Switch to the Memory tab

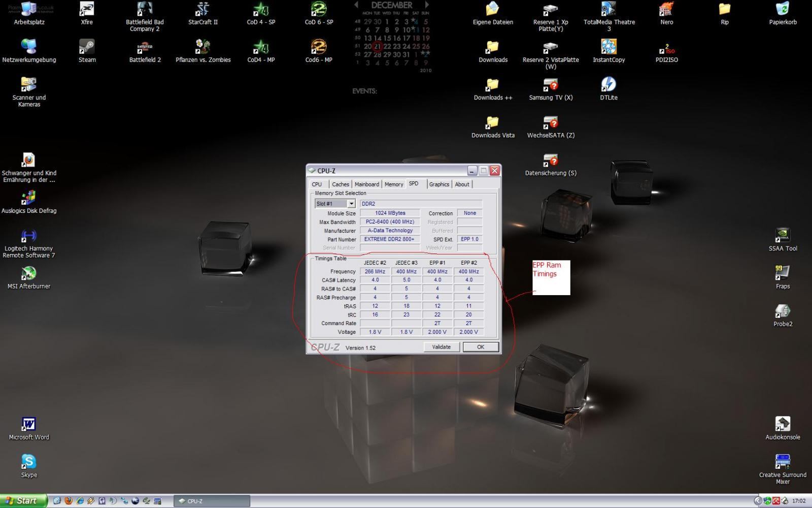[x=394, y=184]
